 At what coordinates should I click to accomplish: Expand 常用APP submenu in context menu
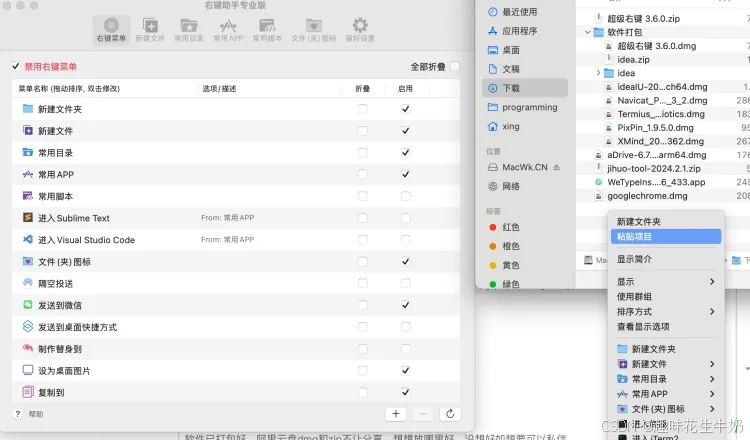(712, 394)
